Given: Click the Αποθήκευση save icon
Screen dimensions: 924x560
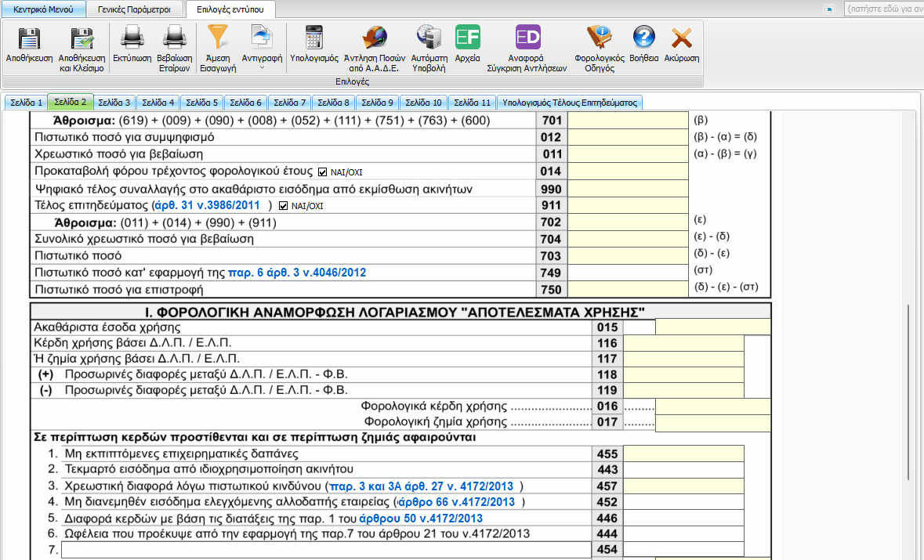Looking at the screenshot, I should pyautogui.click(x=29, y=38).
